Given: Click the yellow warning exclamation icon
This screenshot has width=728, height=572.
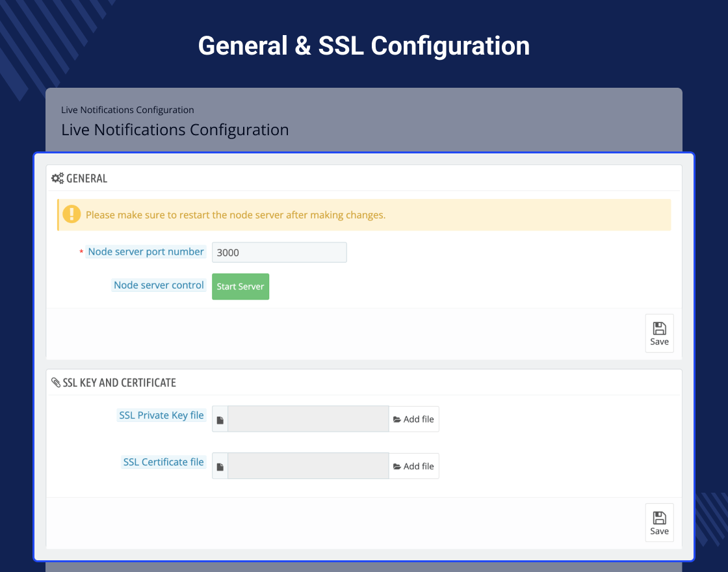Looking at the screenshot, I should [x=71, y=214].
